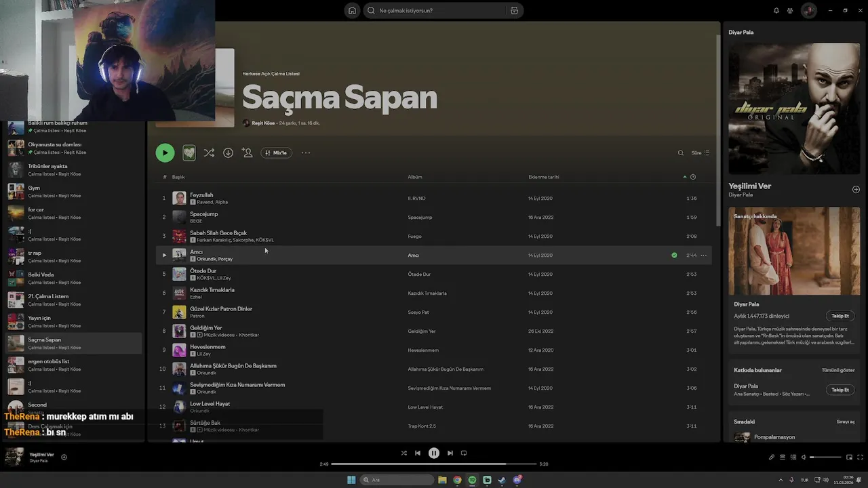
Task: Open 'Tribünler ayakta' playlist in sidebar
Action: [x=73, y=169]
